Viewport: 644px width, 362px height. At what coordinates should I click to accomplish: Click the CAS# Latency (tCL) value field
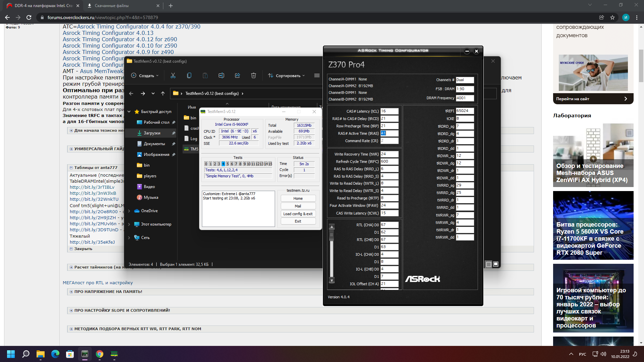(x=389, y=111)
